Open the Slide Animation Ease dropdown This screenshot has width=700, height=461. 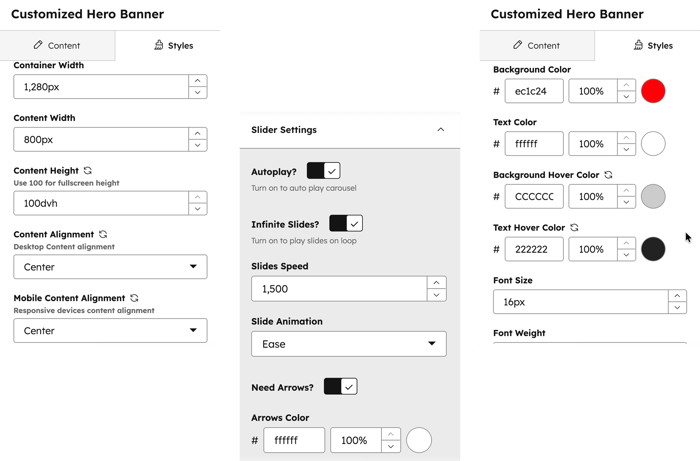348,344
